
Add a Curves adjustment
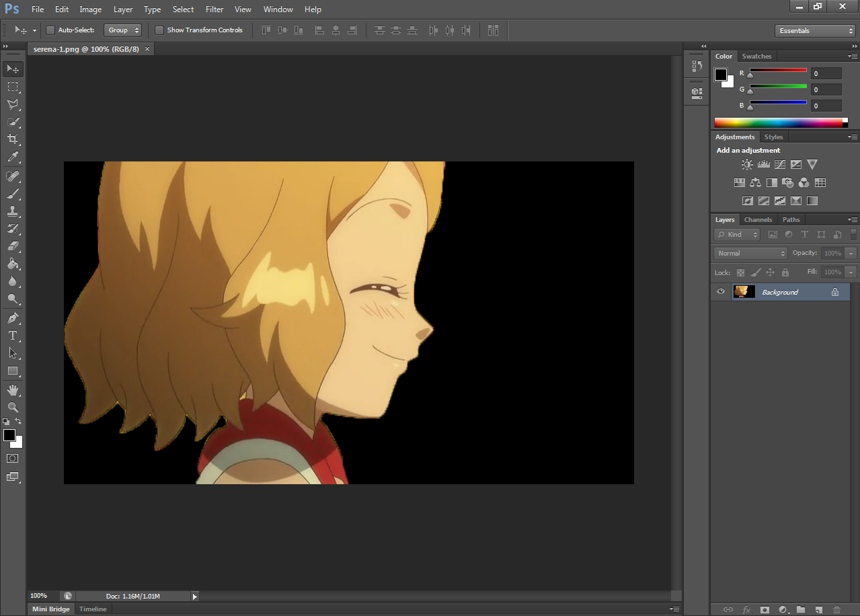pyautogui.click(x=779, y=164)
